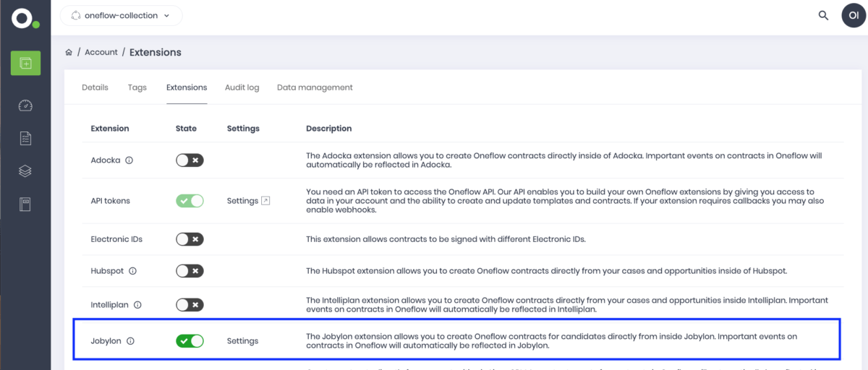The width and height of the screenshot is (868, 370).
Task: Click the Description column header
Action: pyautogui.click(x=329, y=129)
